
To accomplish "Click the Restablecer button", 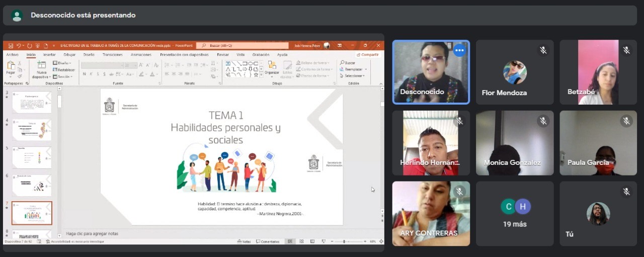I will point(65,70).
